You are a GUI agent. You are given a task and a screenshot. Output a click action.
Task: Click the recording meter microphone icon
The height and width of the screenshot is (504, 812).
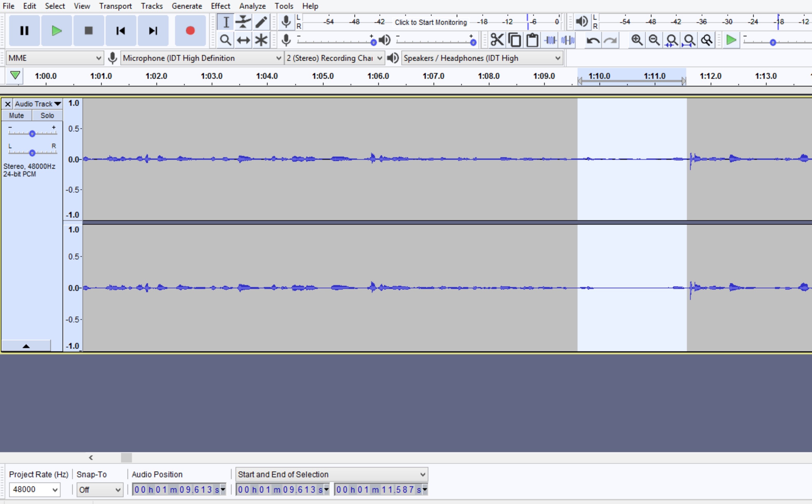click(286, 22)
